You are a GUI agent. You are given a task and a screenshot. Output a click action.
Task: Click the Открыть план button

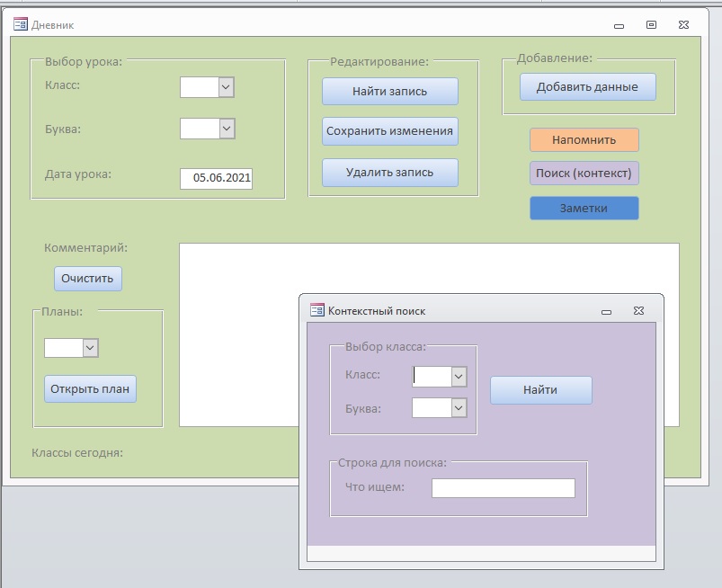click(x=90, y=389)
